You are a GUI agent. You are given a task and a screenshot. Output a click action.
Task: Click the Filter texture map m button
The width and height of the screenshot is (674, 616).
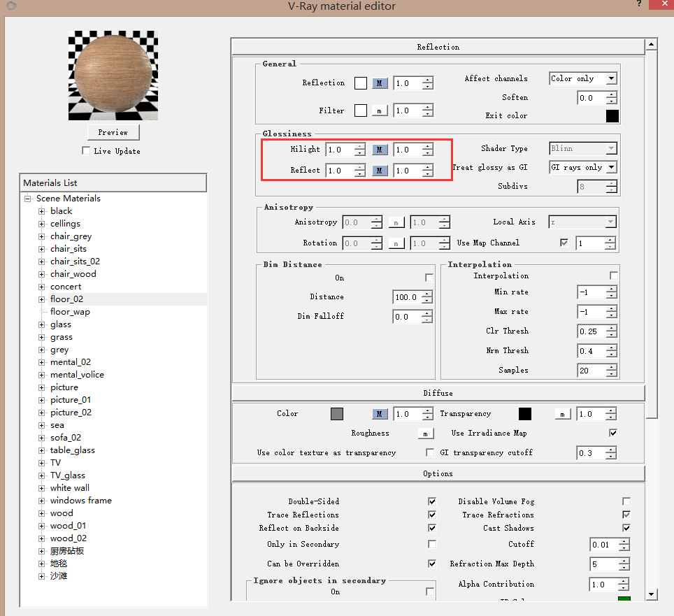click(380, 110)
